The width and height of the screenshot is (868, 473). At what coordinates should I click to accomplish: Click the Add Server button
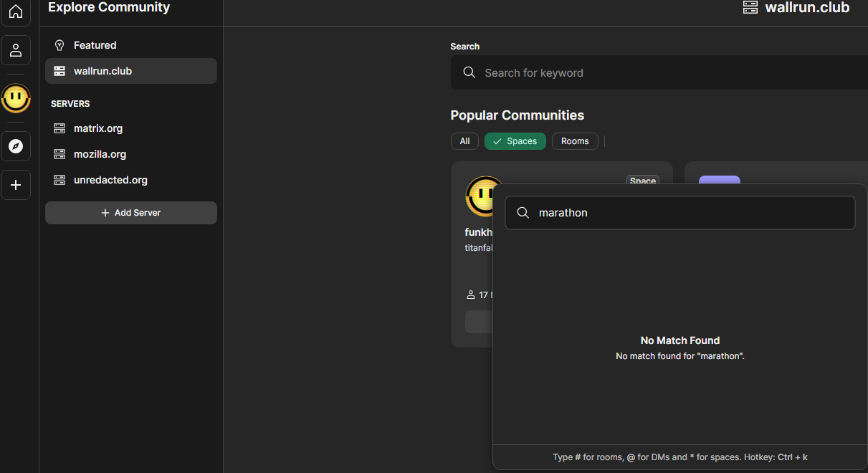tap(131, 213)
